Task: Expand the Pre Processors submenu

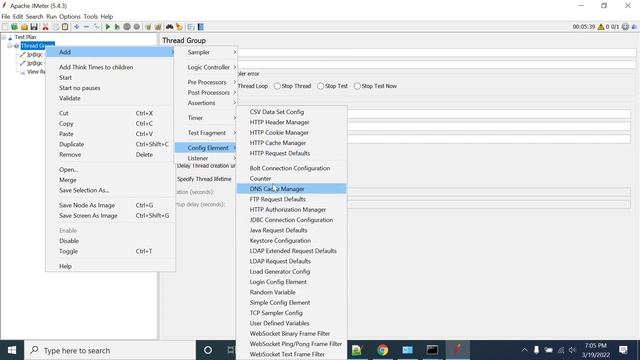Action: pos(206,82)
